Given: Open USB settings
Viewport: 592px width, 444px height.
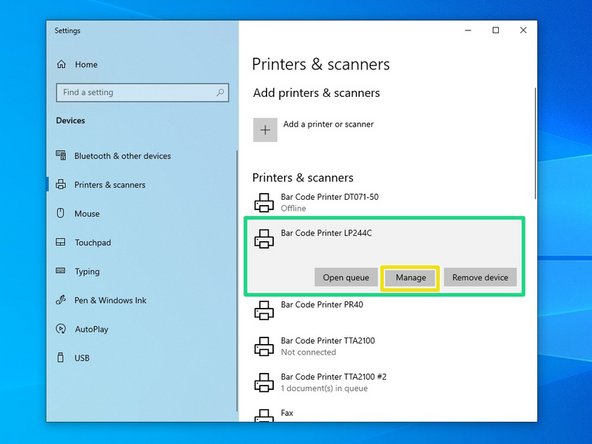Looking at the screenshot, I should 82,358.
